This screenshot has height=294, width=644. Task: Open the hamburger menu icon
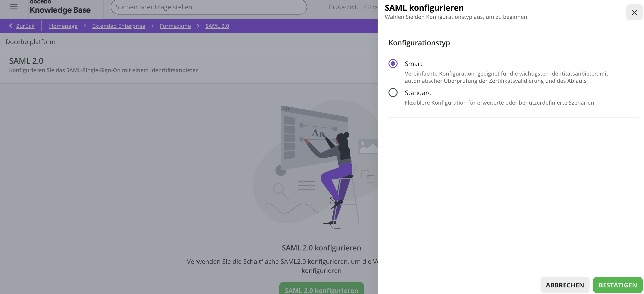[x=13, y=7]
